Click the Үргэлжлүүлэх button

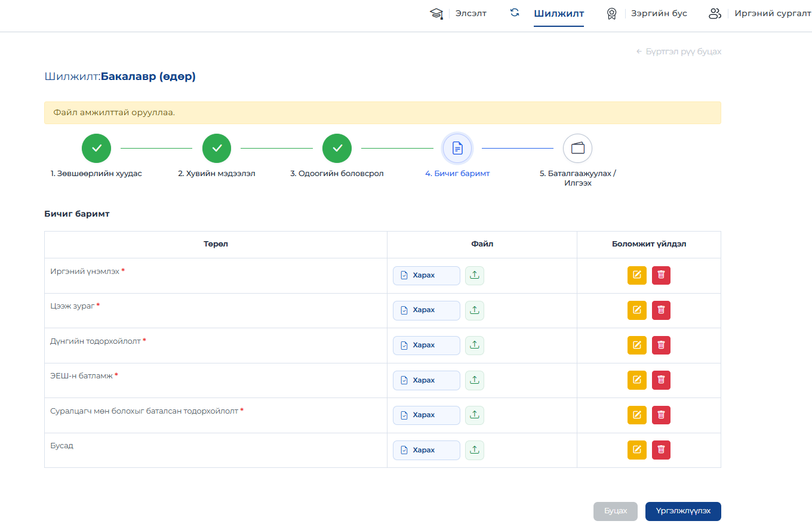(683, 511)
